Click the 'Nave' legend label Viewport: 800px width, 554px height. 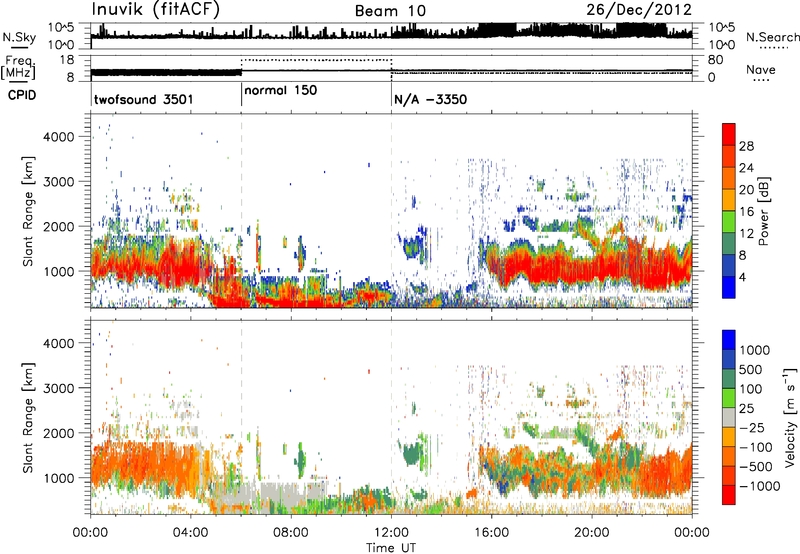point(760,70)
